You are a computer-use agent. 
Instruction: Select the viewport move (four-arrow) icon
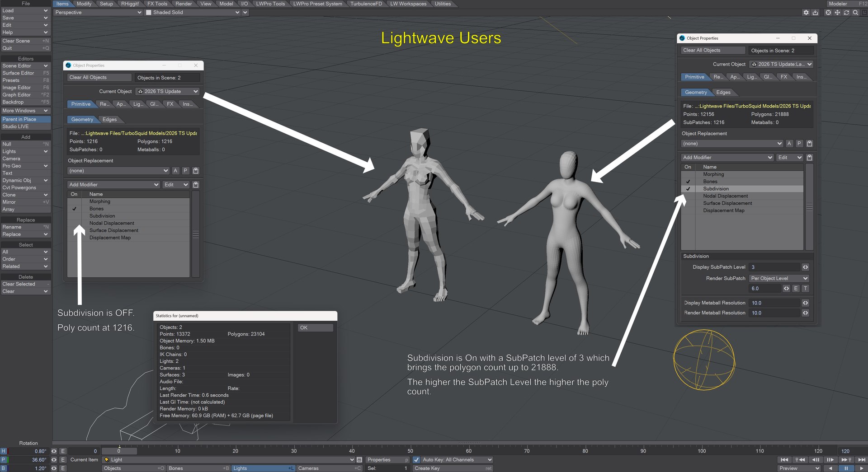tap(837, 13)
